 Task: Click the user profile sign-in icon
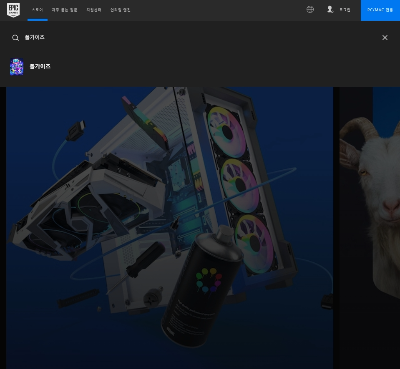click(330, 10)
